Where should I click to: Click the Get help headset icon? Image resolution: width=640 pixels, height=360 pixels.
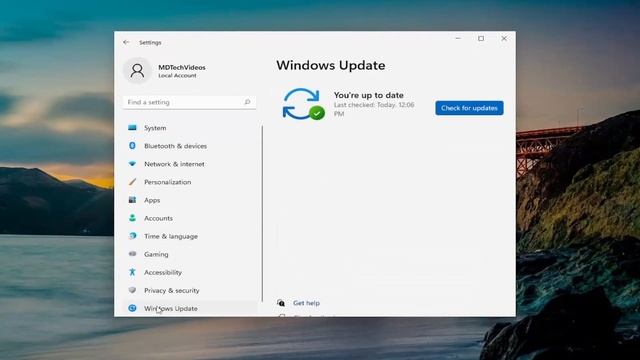(281, 303)
